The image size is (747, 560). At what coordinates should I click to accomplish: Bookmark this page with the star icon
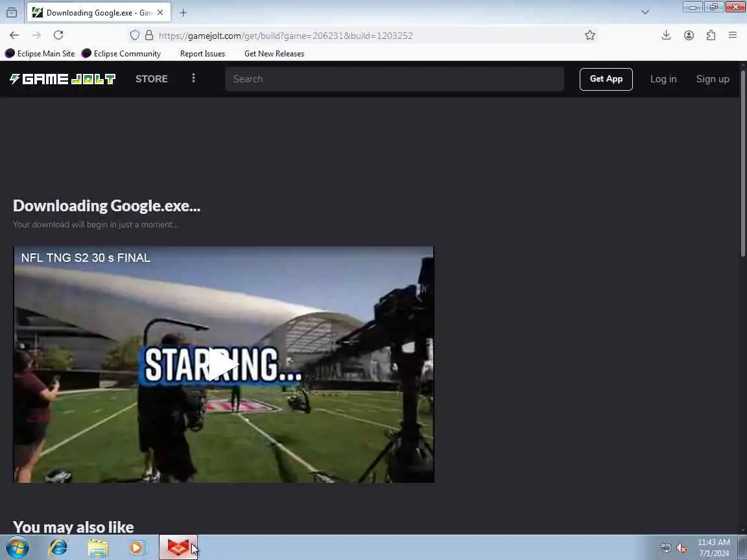point(590,35)
